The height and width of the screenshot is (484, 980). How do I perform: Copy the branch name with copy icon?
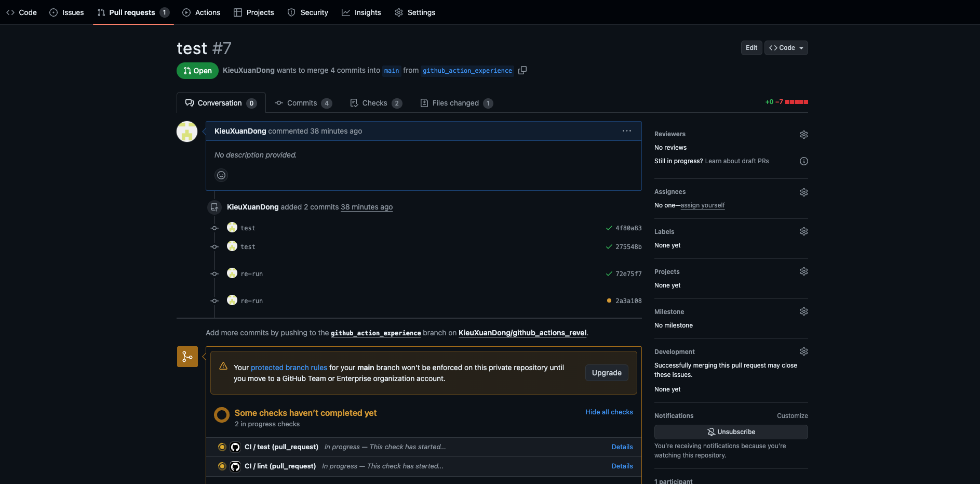pos(522,70)
